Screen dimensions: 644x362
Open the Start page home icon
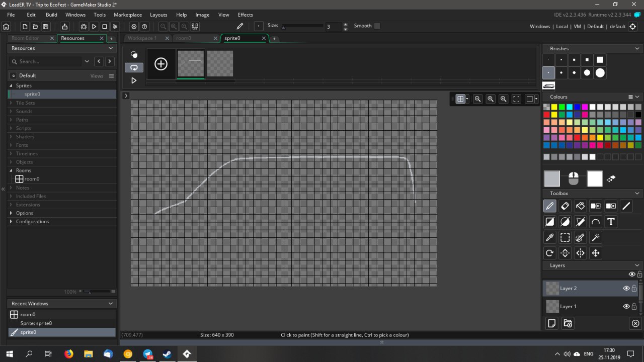[x=6, y=27]
